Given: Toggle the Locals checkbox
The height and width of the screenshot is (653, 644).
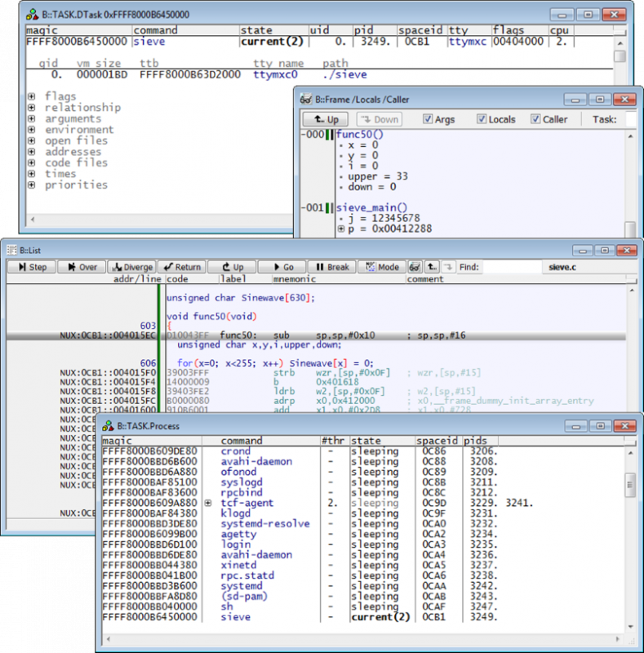Looking at the screenshot, I should pyautogui.click(x=482, y=119).
